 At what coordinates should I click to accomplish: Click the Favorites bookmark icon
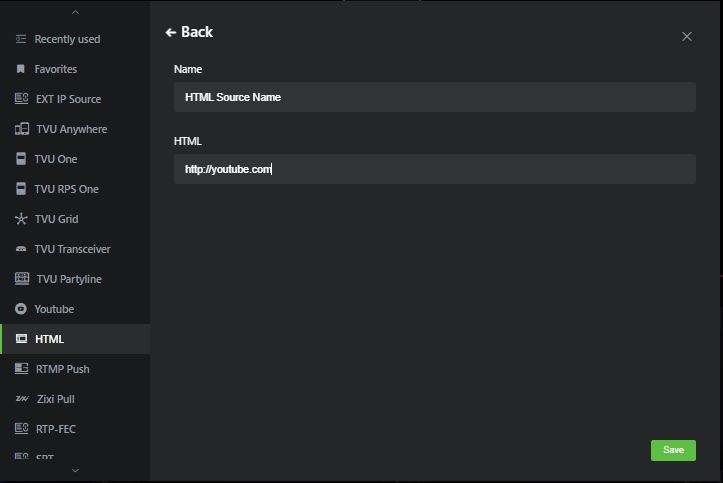(x=20, y=69)
